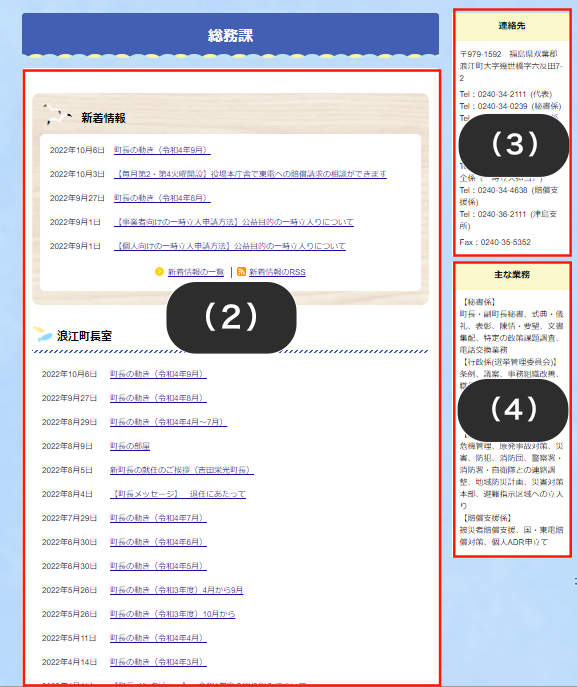This screenshot has width=577, height=687.
Task: Click Tel：0240-34-0239 (秘書係)
Action: click(510, 106)
